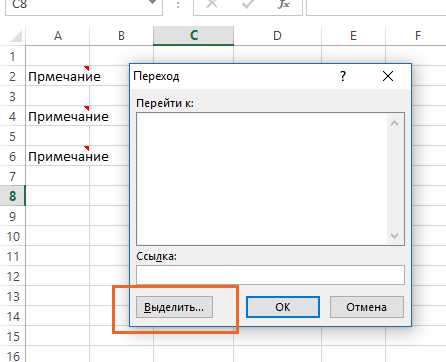Image resolution: width=446 pixels, height=362 pixels.
Task: Select column F header
Action: (x=416, y=36)
